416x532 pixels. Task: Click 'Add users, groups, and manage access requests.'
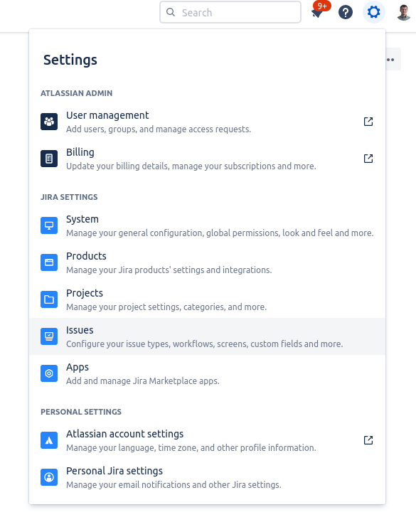coord(159,129)
